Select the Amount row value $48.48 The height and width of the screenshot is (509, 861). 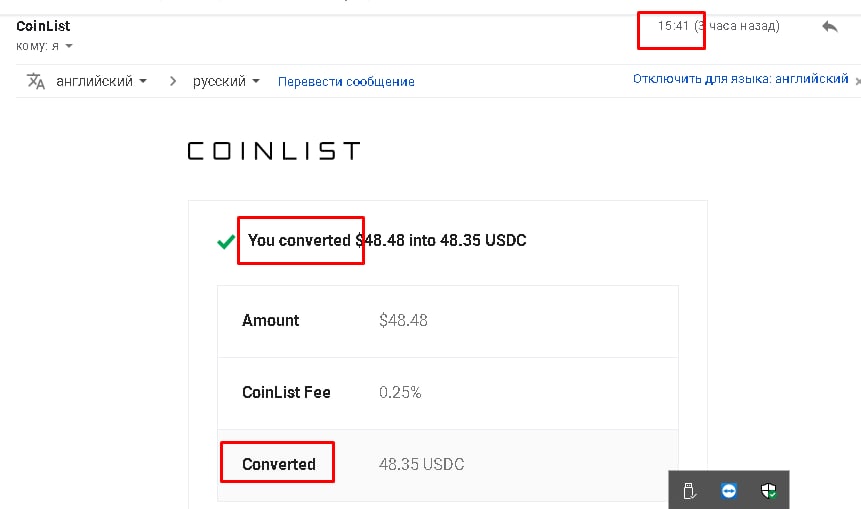point(403,320)
